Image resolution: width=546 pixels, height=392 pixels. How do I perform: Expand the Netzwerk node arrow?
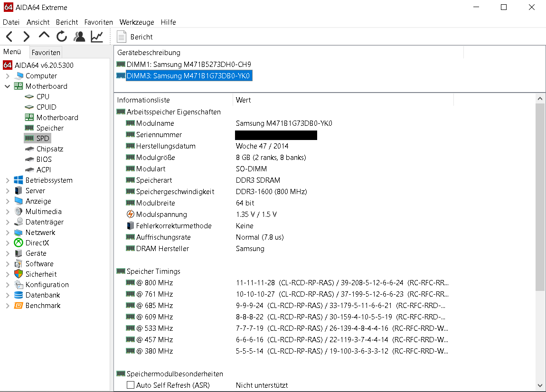pyautogui.click(x=8, y=233)
